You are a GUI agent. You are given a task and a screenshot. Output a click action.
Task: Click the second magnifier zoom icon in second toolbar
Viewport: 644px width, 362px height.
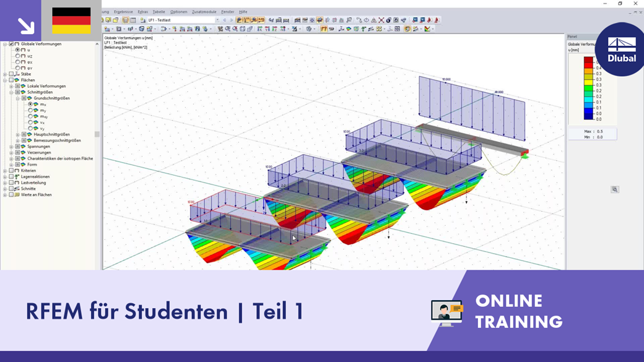(235, 28)
